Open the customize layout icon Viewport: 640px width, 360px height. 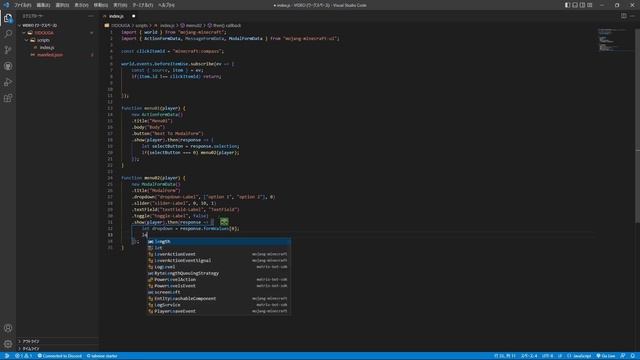590,5
